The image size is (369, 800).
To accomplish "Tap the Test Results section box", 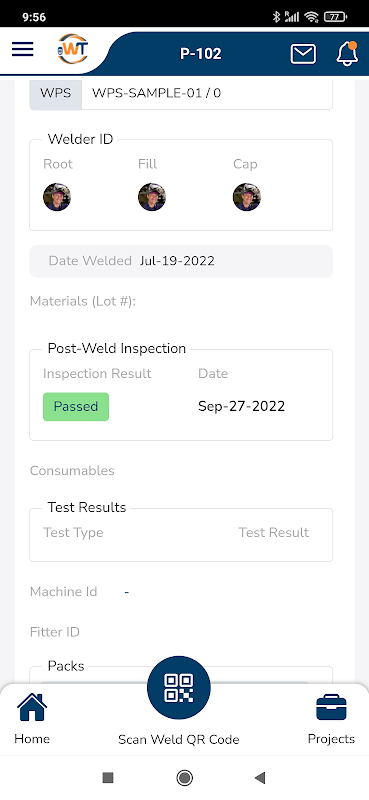I will click(181, 534).
